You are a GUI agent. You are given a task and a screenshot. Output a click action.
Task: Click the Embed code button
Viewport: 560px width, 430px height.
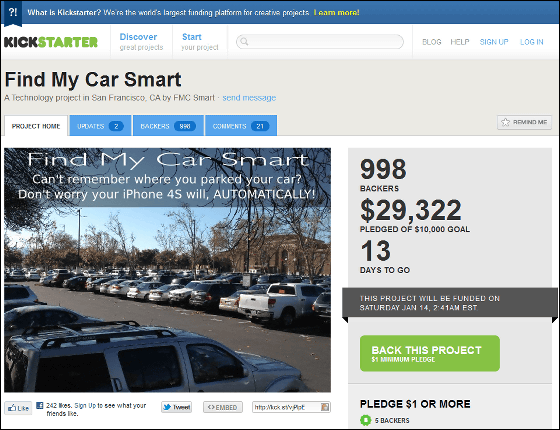tap(223, 407)
